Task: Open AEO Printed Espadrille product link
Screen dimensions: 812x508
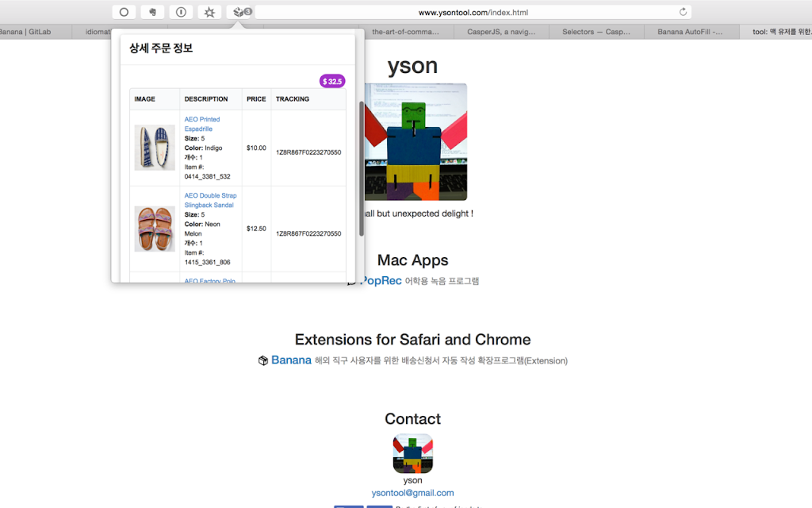Action: (202, 124)
